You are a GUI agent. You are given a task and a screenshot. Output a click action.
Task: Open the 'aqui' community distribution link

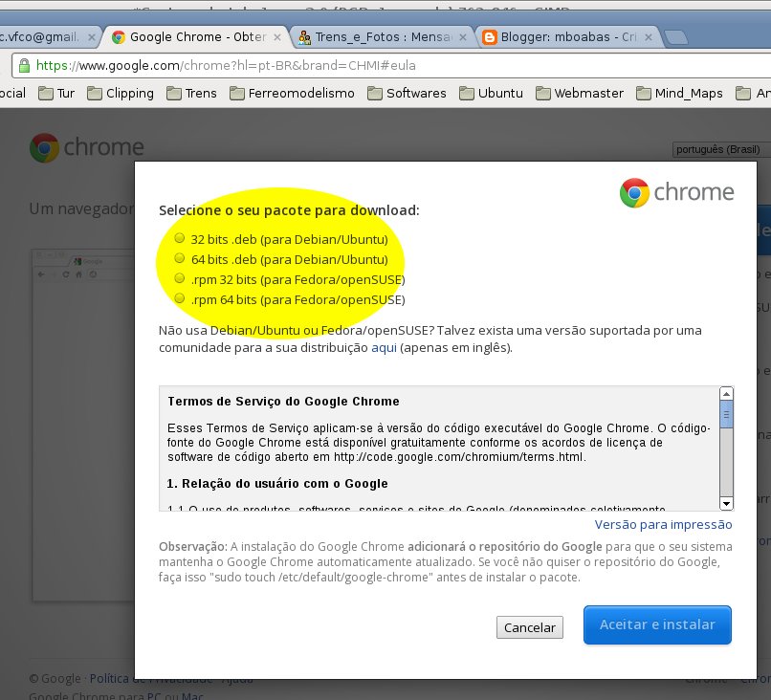tap(384, 347)
